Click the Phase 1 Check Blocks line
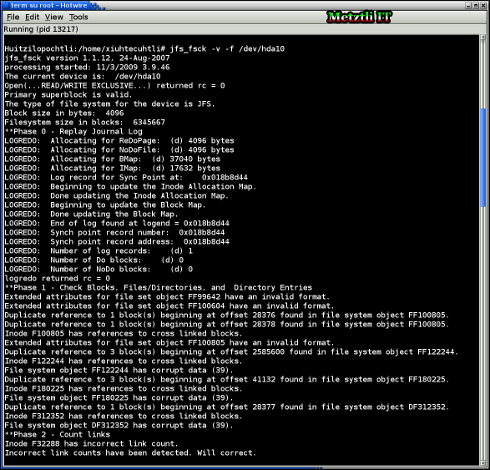The image size is (490, 470). click(158, 287)
